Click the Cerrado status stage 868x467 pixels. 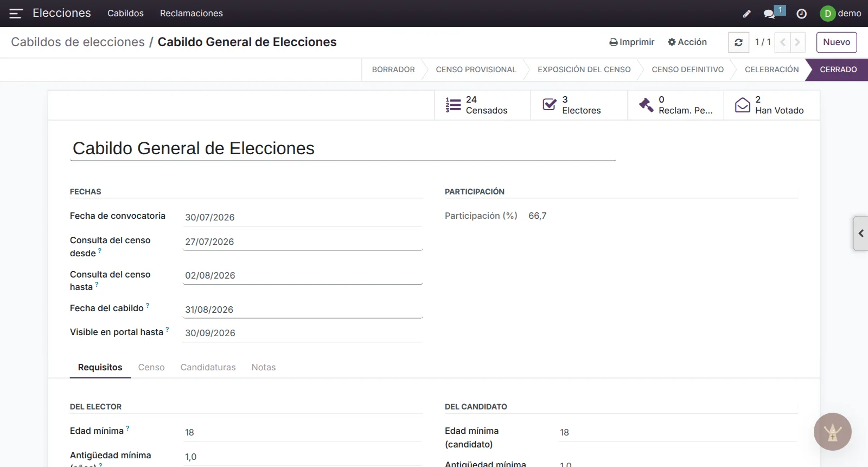tap(838, 70)
